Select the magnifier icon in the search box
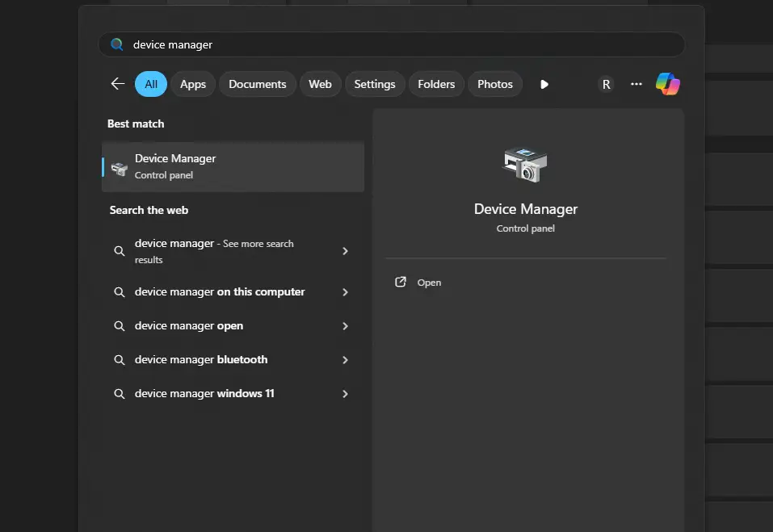Viewport: 773px width, 532px height. point(116,44)
